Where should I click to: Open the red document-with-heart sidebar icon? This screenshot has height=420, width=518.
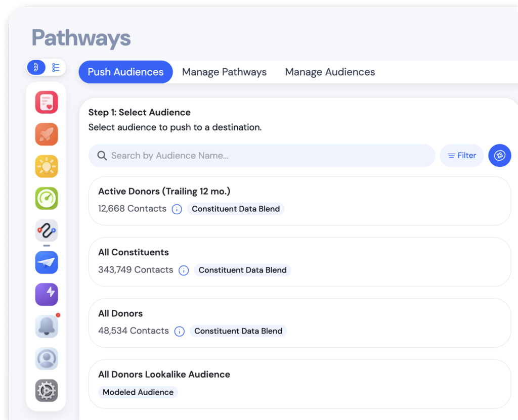coord(47,103)
